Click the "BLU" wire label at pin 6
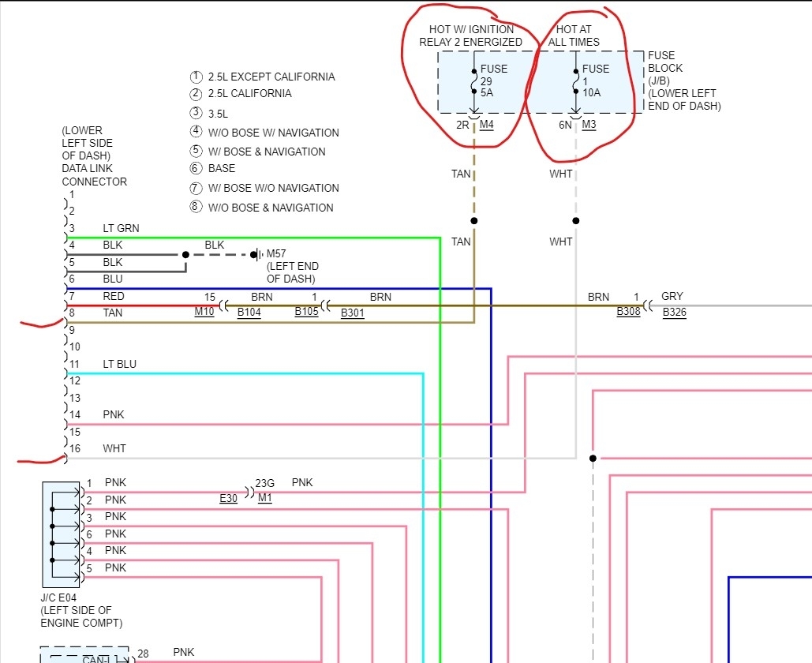The image size is (812, 663). coord(113,279)
